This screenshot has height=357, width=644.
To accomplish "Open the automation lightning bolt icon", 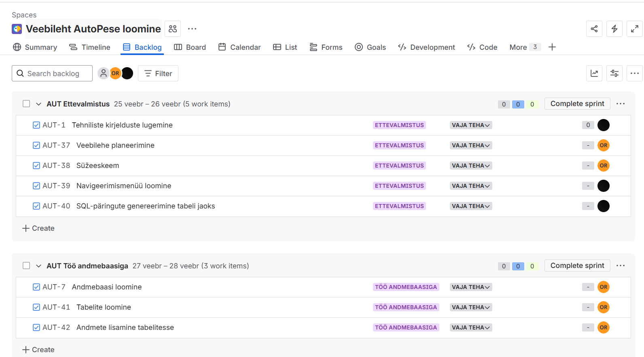I will pos(614,29).
